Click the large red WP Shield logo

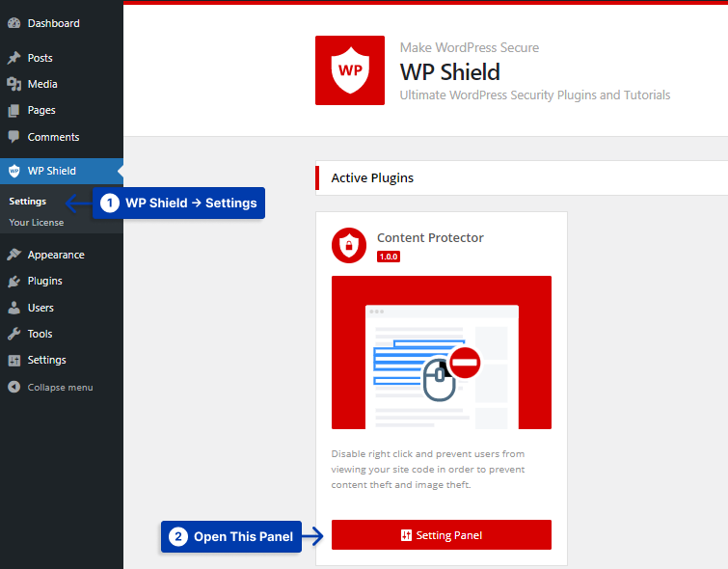coord(350,70)
